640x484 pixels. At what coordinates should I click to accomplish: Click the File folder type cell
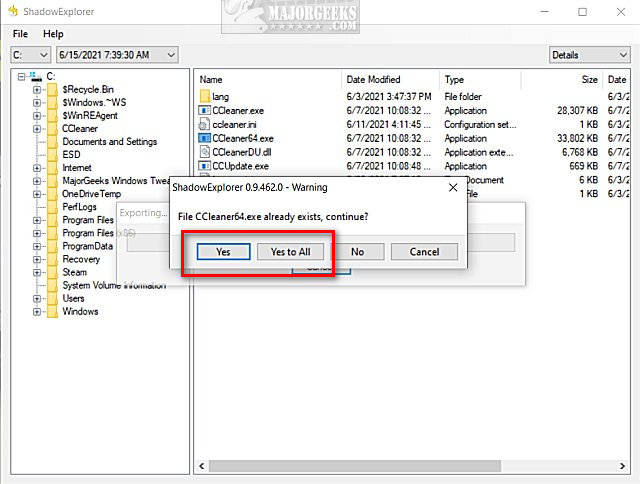click(x=463, y=97)
